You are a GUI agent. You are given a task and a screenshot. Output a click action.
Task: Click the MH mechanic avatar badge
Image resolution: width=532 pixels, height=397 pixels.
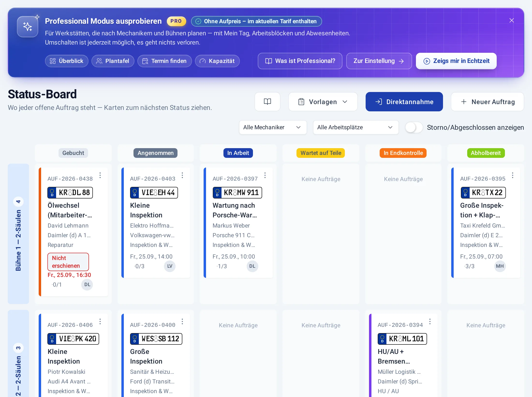[500, 266]
